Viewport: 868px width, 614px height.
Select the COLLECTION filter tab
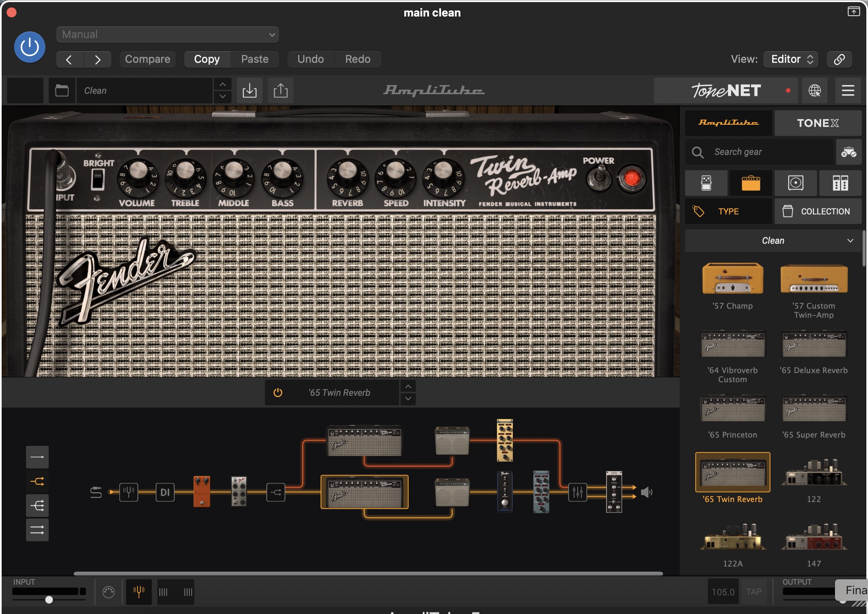click(818, 211)
